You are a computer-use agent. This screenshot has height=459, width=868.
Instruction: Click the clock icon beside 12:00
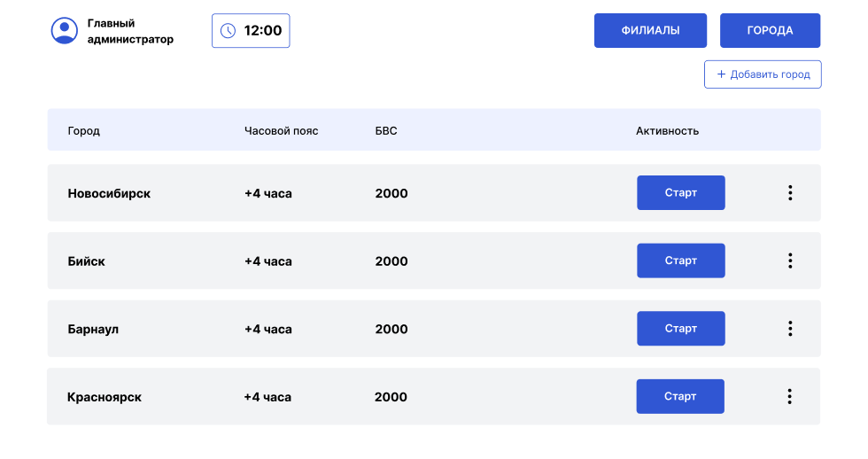(x=228, y=31)
